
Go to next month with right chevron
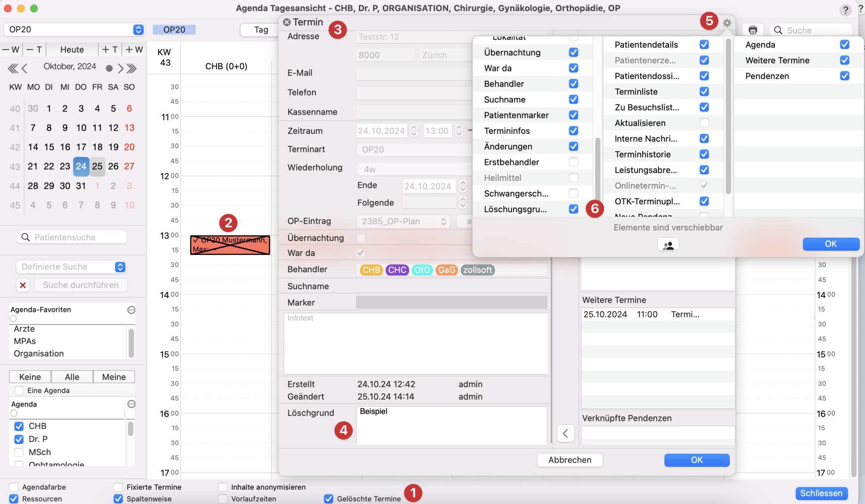point(120,68)
